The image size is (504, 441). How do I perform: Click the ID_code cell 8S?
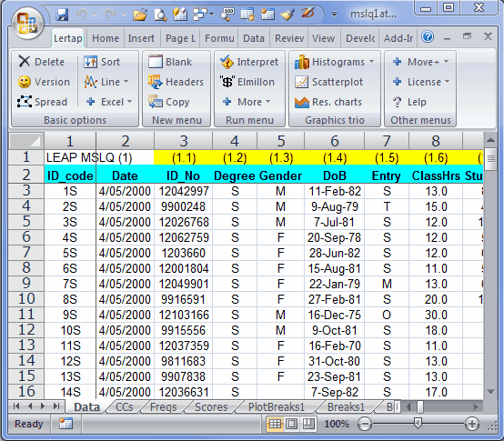point(70,299)
